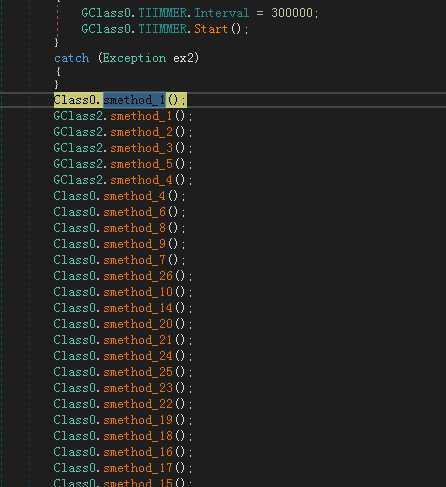
Task: Click Class0.smethod_18() line
Action: (x=123, y=436)
